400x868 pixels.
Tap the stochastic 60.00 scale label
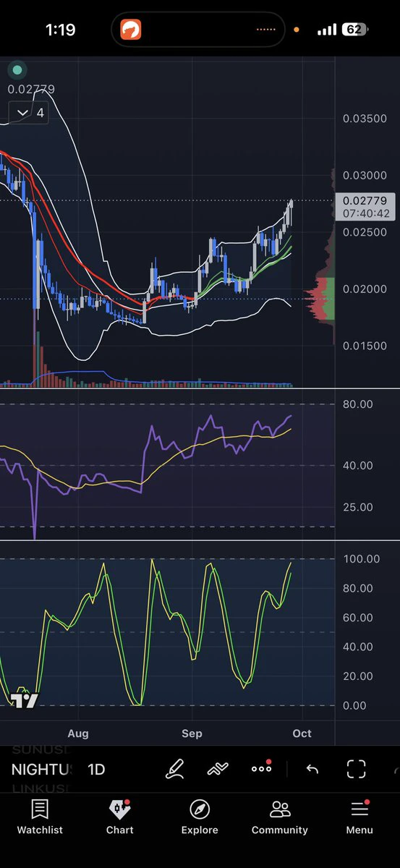357,618
